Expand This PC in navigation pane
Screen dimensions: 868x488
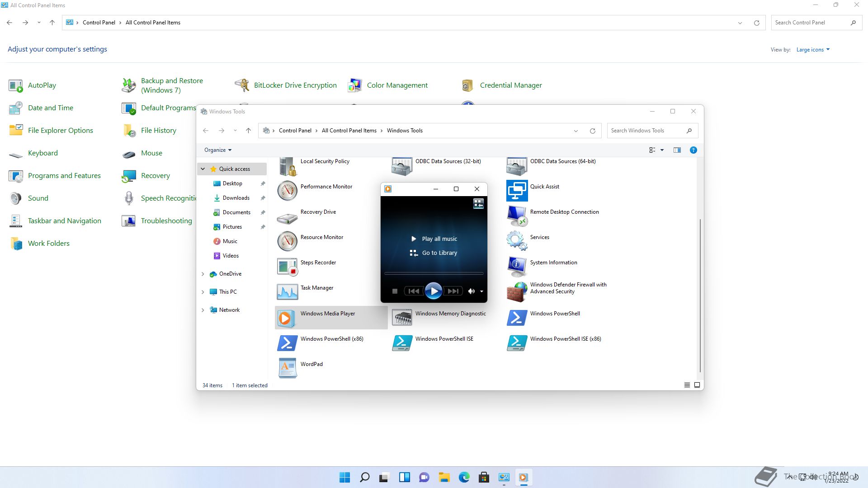(x=203, y=292)
